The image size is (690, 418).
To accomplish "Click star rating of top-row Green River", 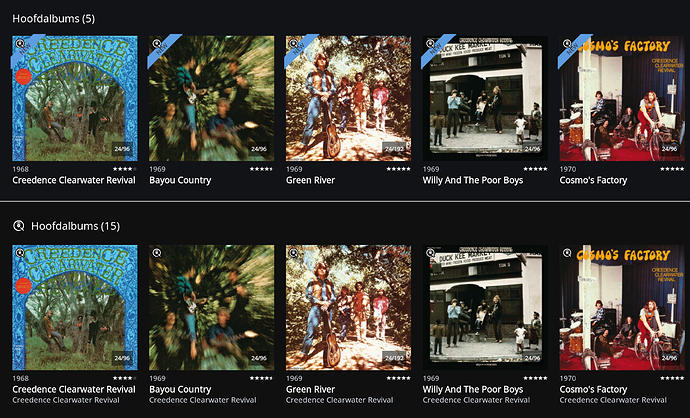I will 399,169.
